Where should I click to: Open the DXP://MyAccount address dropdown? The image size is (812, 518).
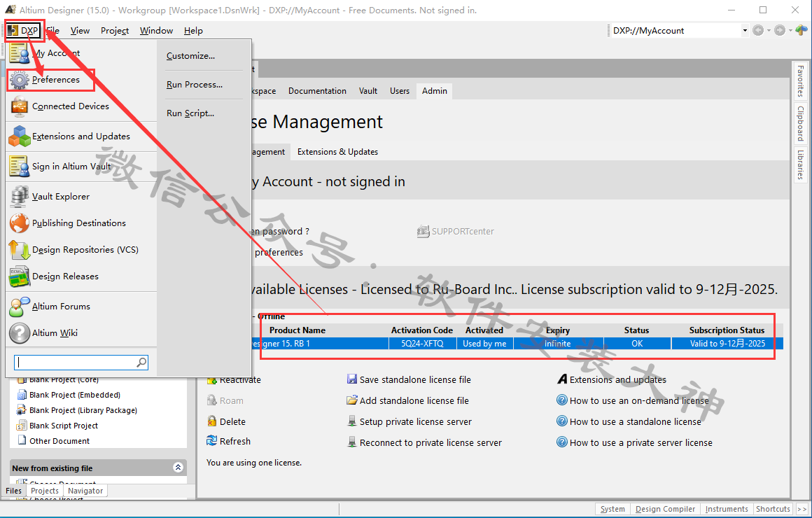(x=745, y=31)
